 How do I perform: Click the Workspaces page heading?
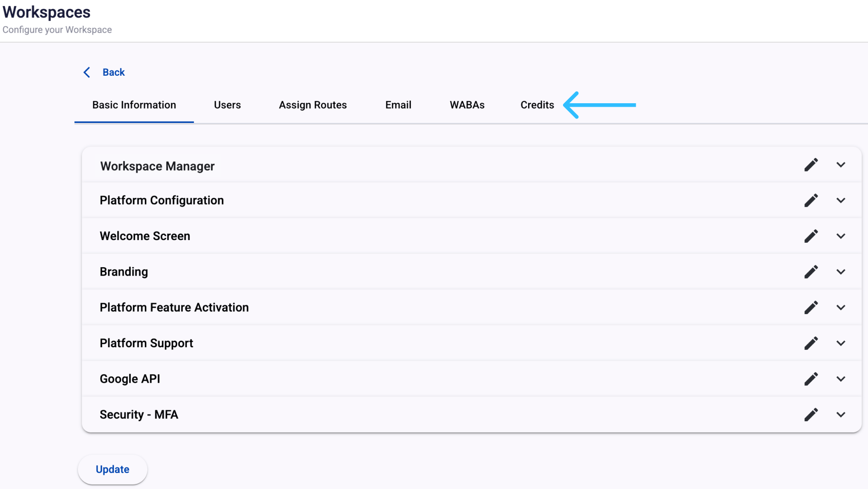click(x=46, y=12)
